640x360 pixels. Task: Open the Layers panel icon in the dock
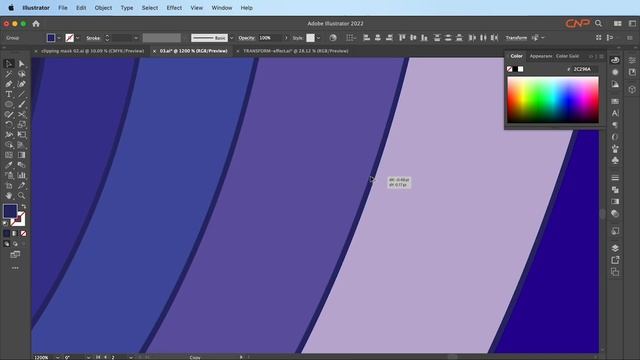[x=615, y=248]
